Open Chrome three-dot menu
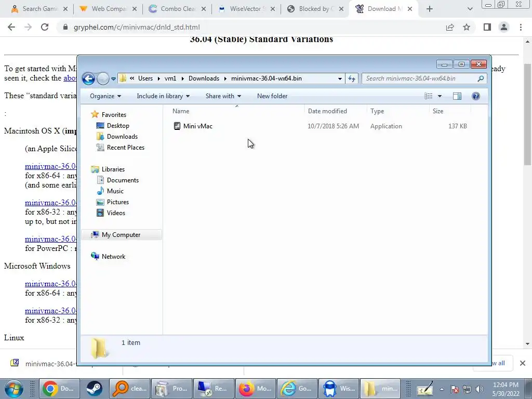The width and height of the screenshot is (532, 399). coord(521,27)
